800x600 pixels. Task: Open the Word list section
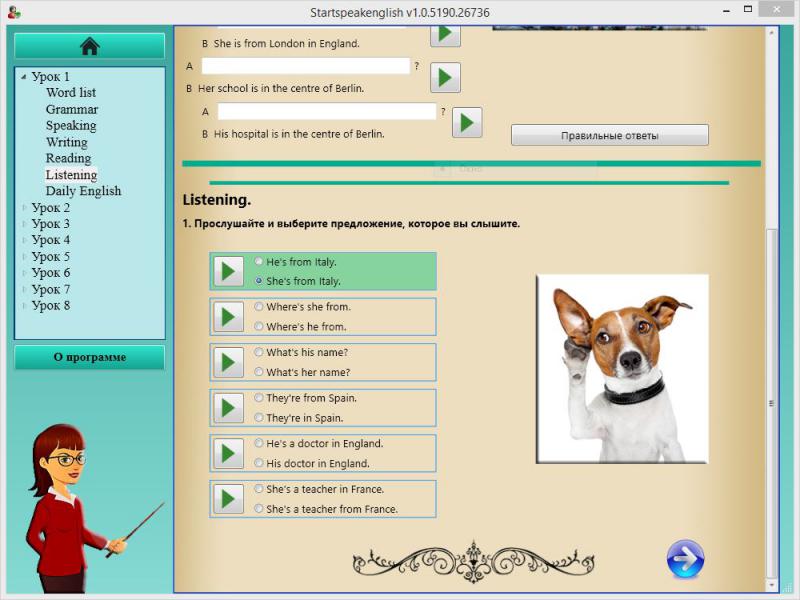point(71,92)
